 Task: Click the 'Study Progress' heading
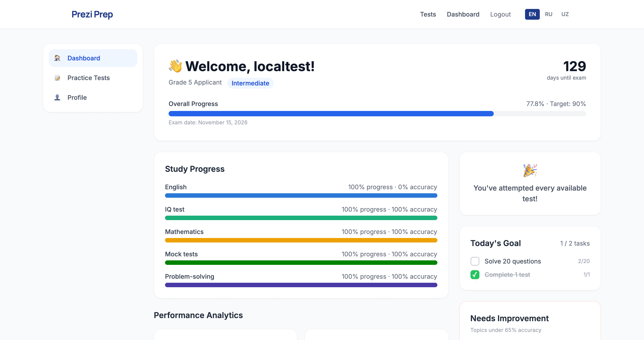195,169
